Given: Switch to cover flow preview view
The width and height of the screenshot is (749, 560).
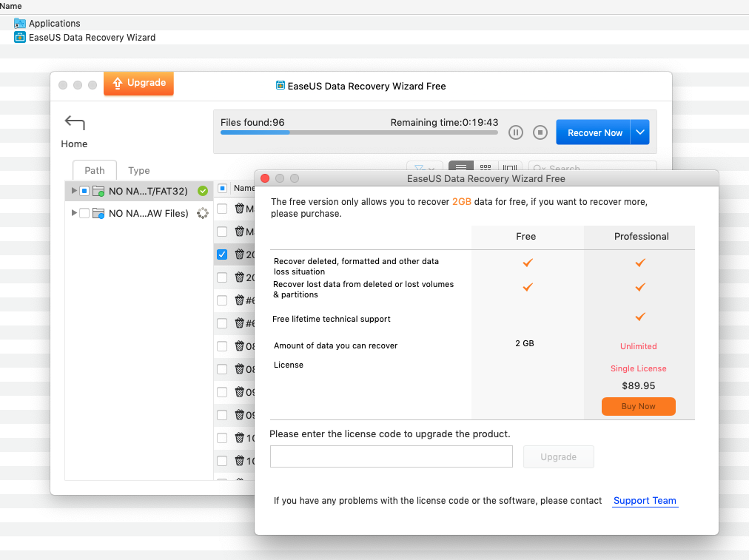Looking at the screenshot, I should click(510, 166).
